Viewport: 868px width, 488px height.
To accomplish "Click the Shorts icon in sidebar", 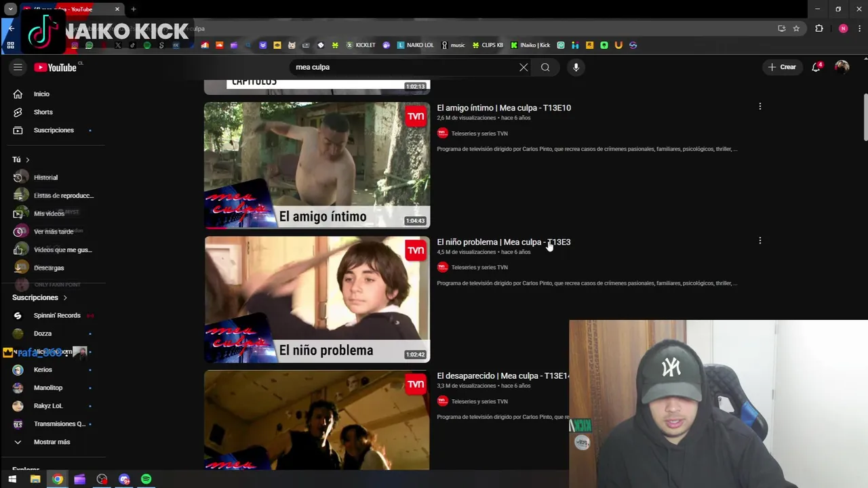I will click(x=18, y=112).
